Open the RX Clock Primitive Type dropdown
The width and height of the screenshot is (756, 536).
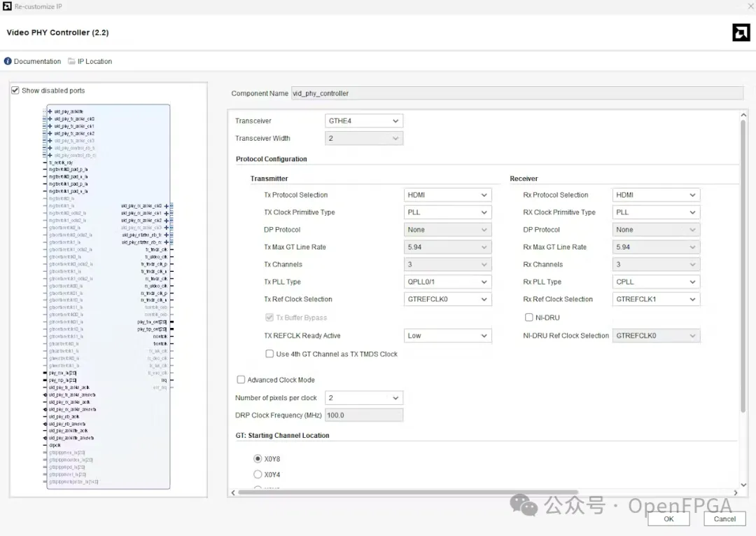pyautogui.click(x=656, y=212)
